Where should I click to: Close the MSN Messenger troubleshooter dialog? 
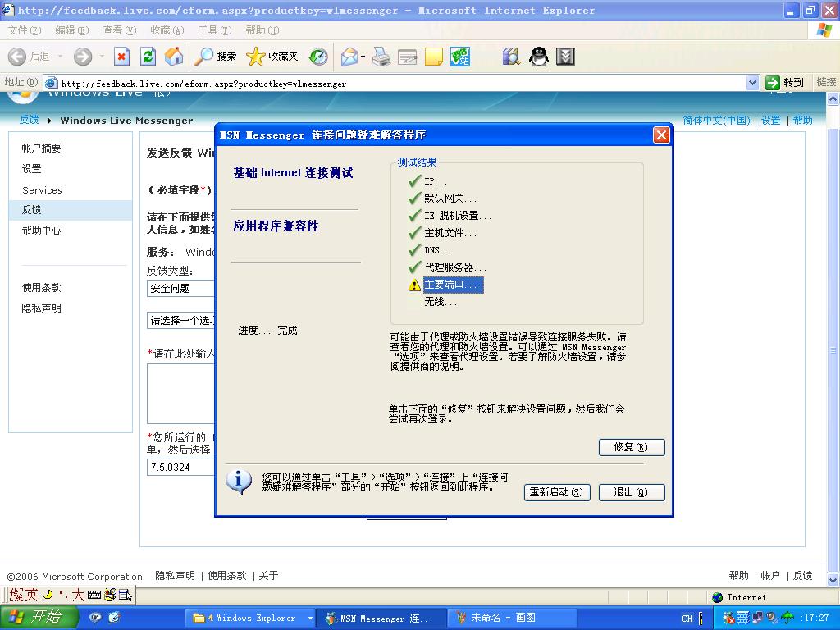click(662, 135)
